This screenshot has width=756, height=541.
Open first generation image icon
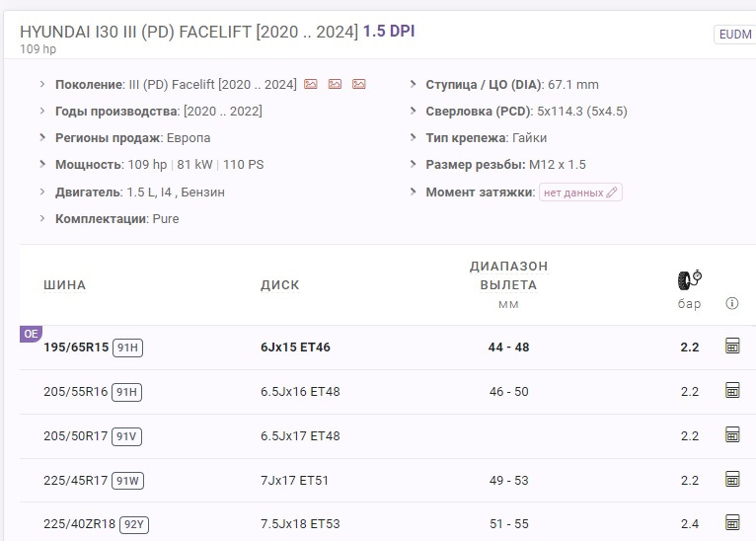pos(311,84)
